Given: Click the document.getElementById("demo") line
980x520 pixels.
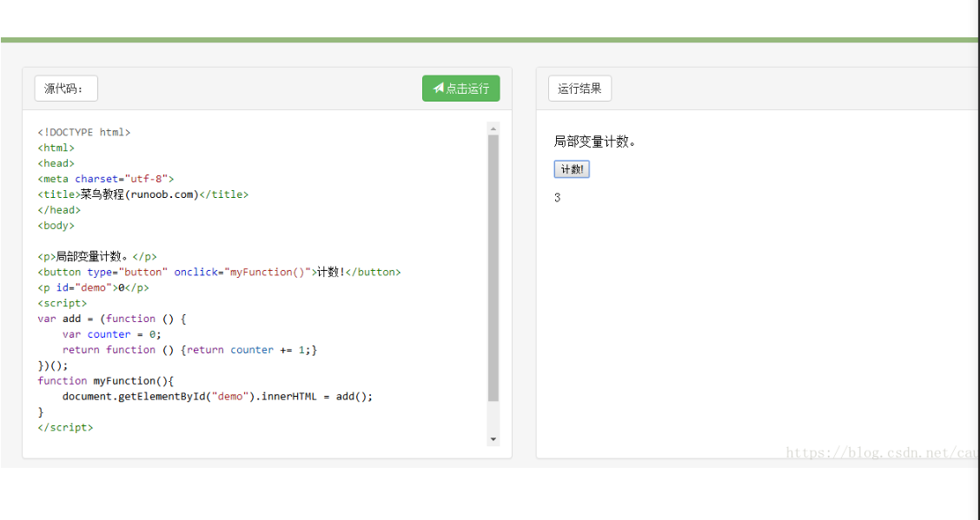Looking at the screenshot, I should [217, 397].
